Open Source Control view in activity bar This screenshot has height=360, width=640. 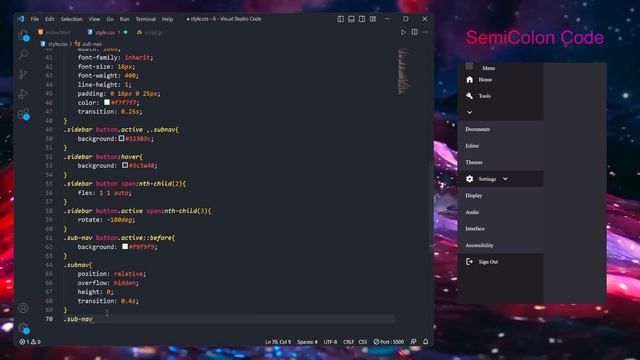coord(23,74)
